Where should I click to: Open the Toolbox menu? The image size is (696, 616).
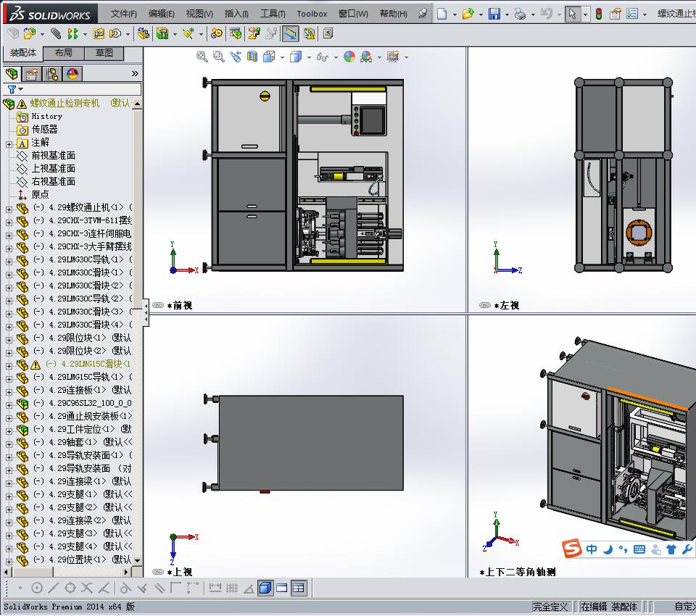(312, 14)
